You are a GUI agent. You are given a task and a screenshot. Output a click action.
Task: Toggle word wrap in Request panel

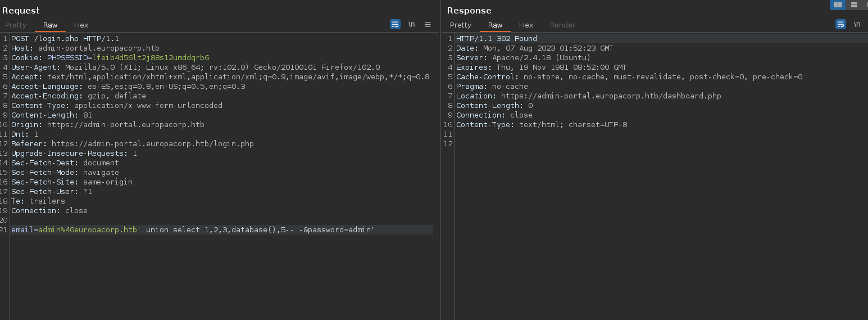pyautogui.click(x=395, y=24)
